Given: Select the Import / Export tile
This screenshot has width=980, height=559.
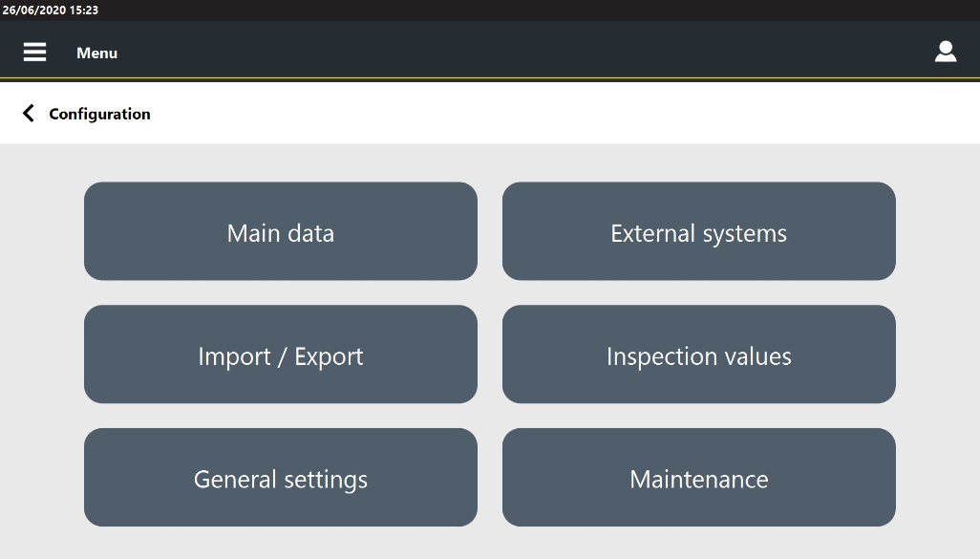Looking at the screenshot, I should click(x=281, y=355).
